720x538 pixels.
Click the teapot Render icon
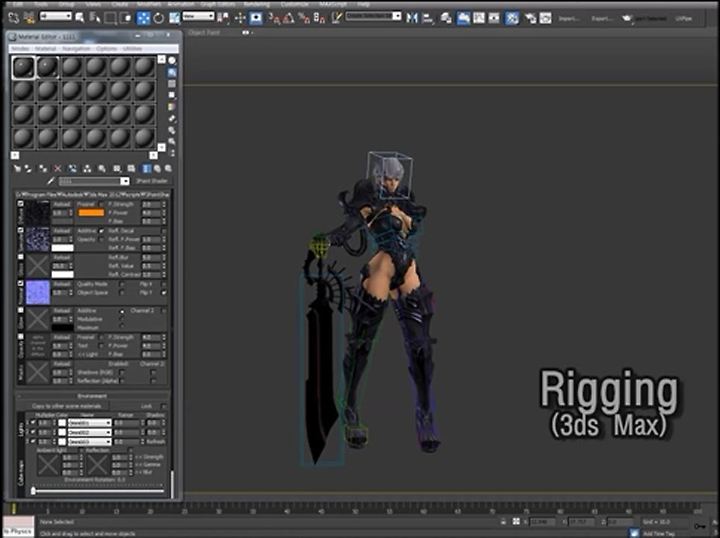click(x=627, y=18)
